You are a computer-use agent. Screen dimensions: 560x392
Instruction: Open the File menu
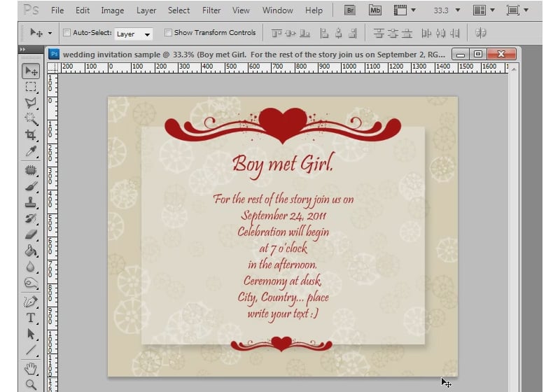[57, 10]
